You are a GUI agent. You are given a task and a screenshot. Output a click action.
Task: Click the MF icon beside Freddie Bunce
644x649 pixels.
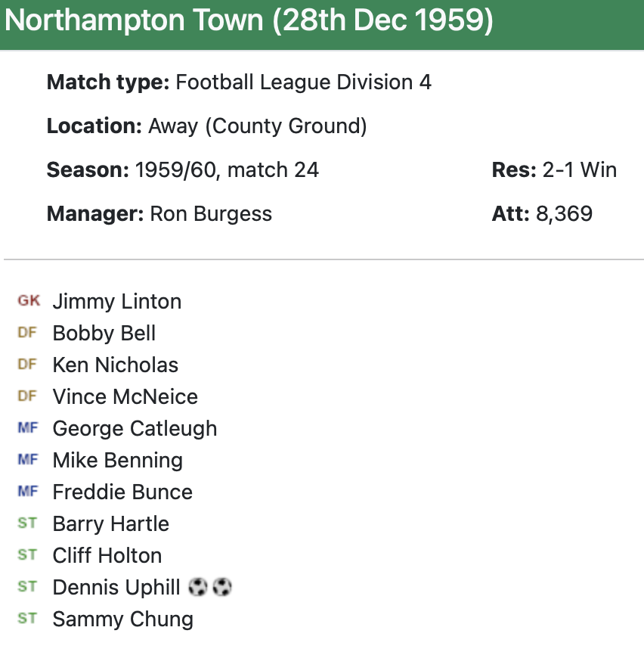27,492
